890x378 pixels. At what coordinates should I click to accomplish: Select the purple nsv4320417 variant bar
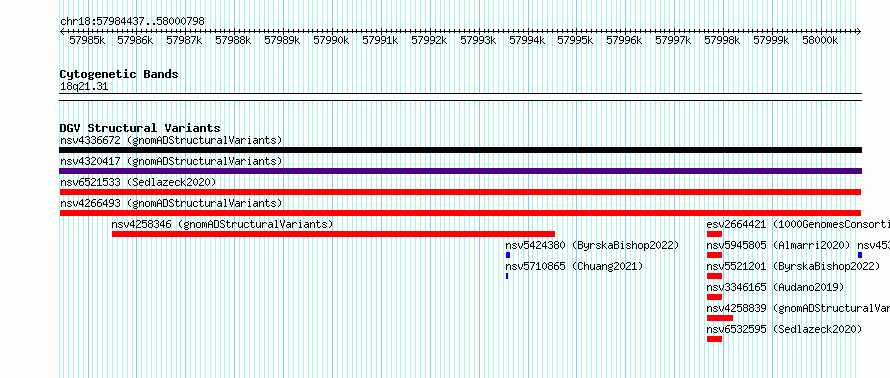coord(460,171)
